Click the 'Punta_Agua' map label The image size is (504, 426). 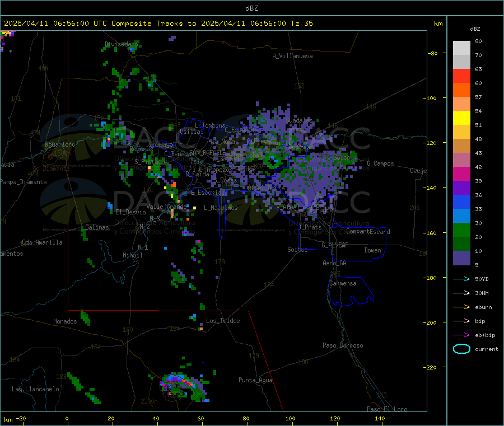point(255,380)
